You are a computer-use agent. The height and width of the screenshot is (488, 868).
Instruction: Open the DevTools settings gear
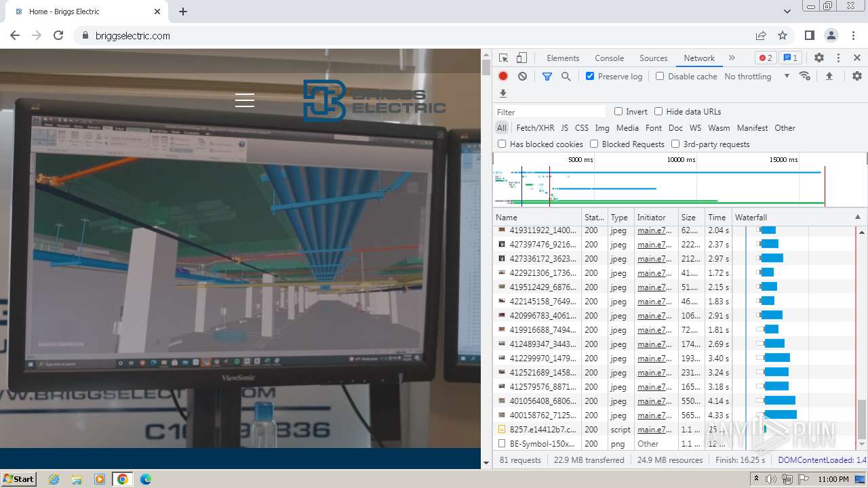[819, 58]
